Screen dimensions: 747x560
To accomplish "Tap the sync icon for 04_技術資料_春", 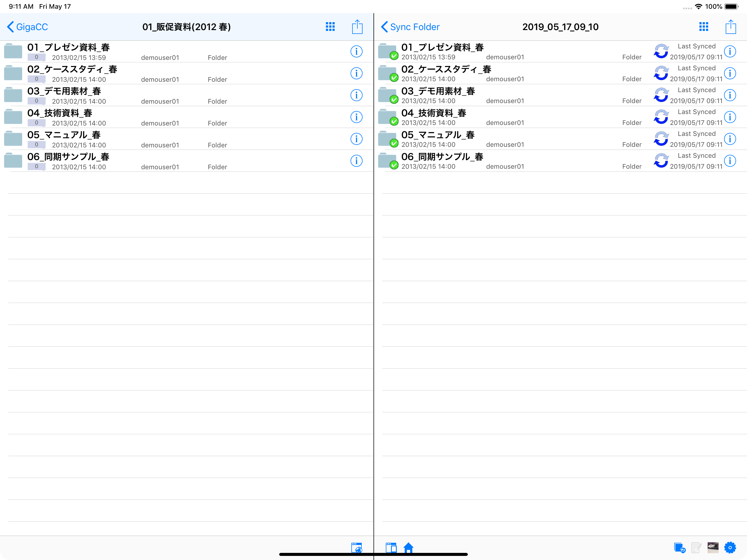I will pyautogui.click(x=661, y=117).
